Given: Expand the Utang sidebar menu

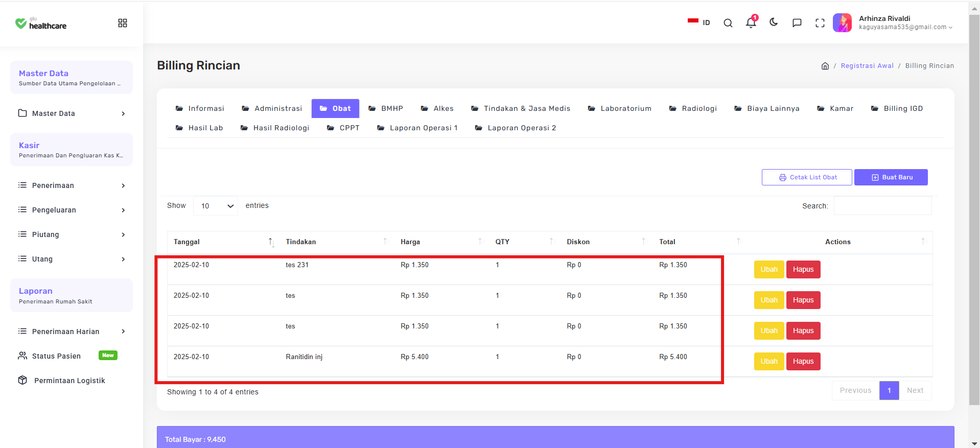Looking at the screenshot, I should [x=72, y=259].
